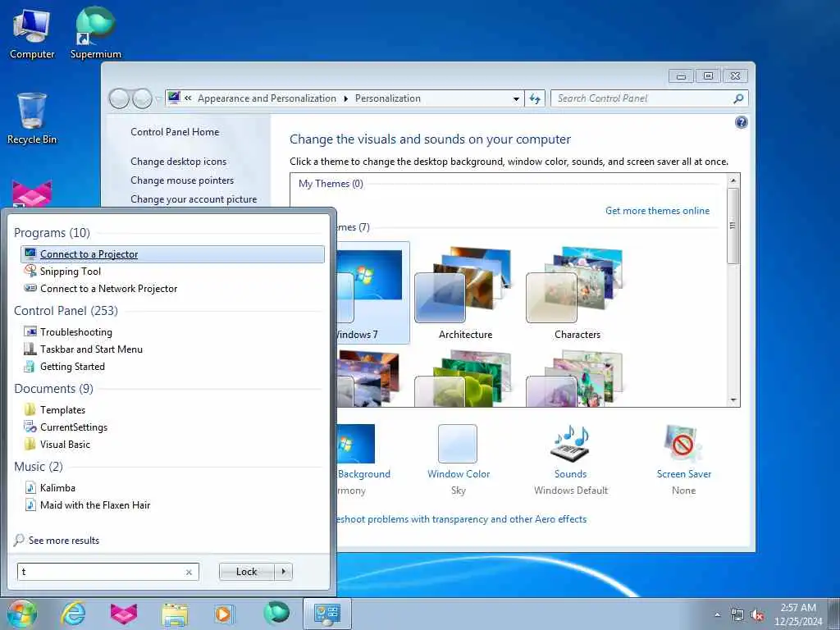Image resolution: width=840 pixels, height=630 pixels.
Task: Select the Characters theme
Action: [x=577, y=293]
